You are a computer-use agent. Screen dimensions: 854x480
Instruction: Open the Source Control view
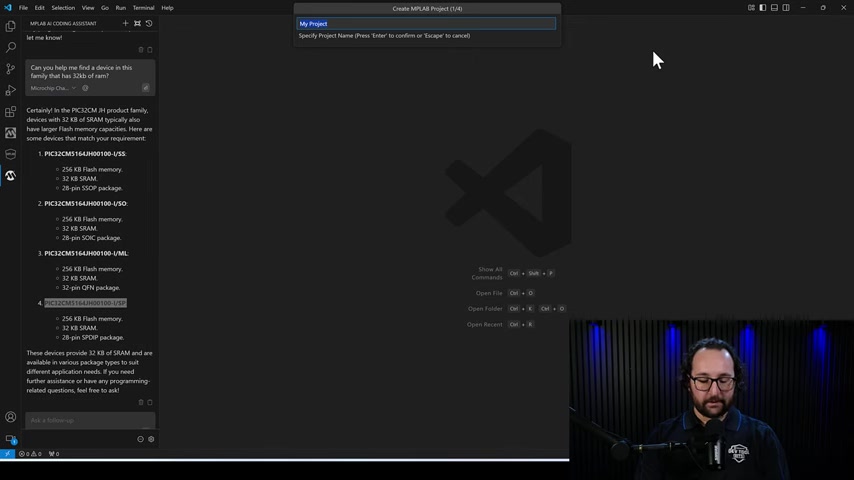tap(10, 69)
